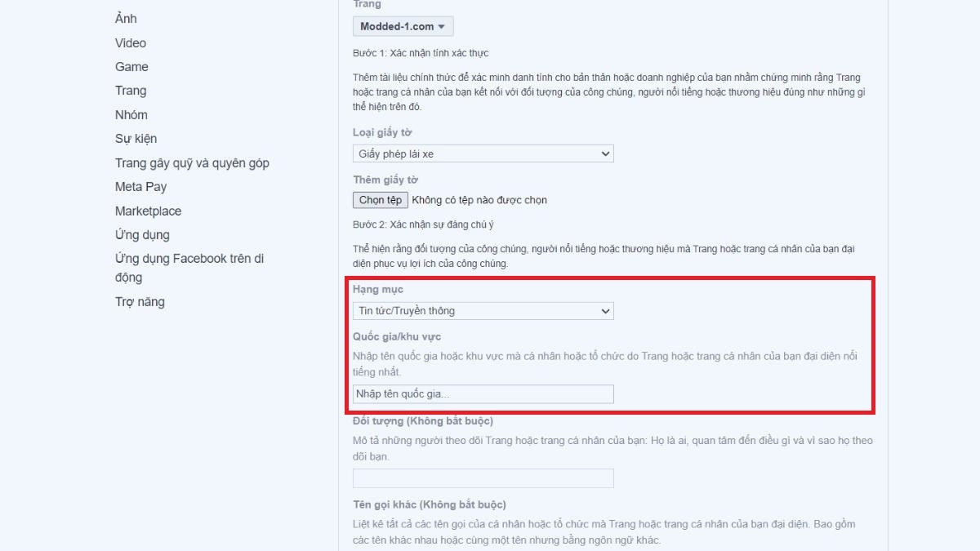This screenshot has height=551, width=980.
Task: Go to Marketplace in the sidebar
Action: click(148, 211)
